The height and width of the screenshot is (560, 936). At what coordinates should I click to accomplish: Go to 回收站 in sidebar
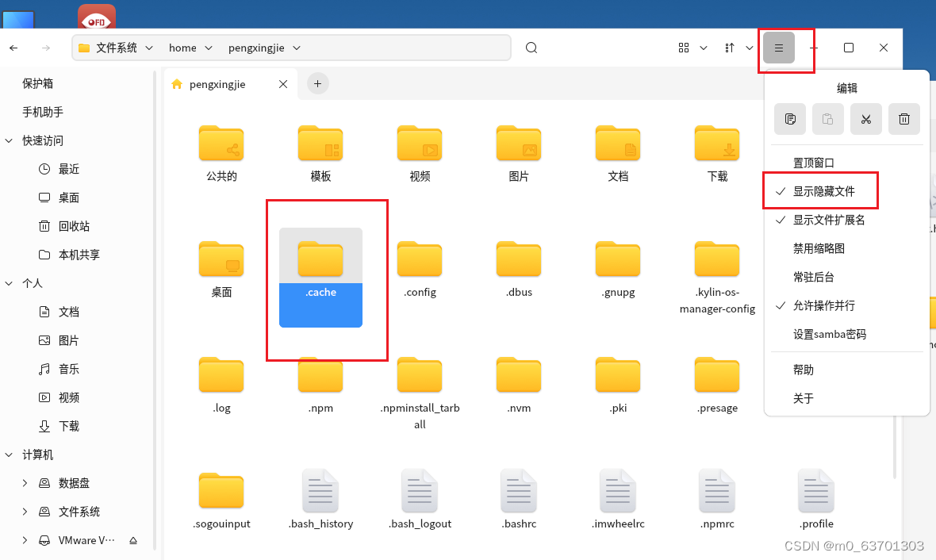74,226
